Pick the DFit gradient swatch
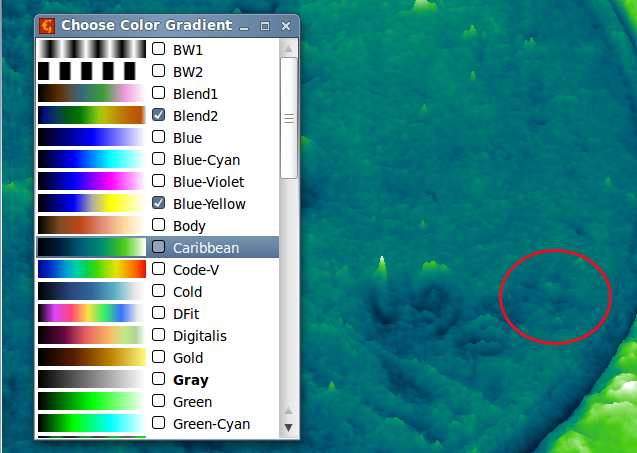 point(92,313)
